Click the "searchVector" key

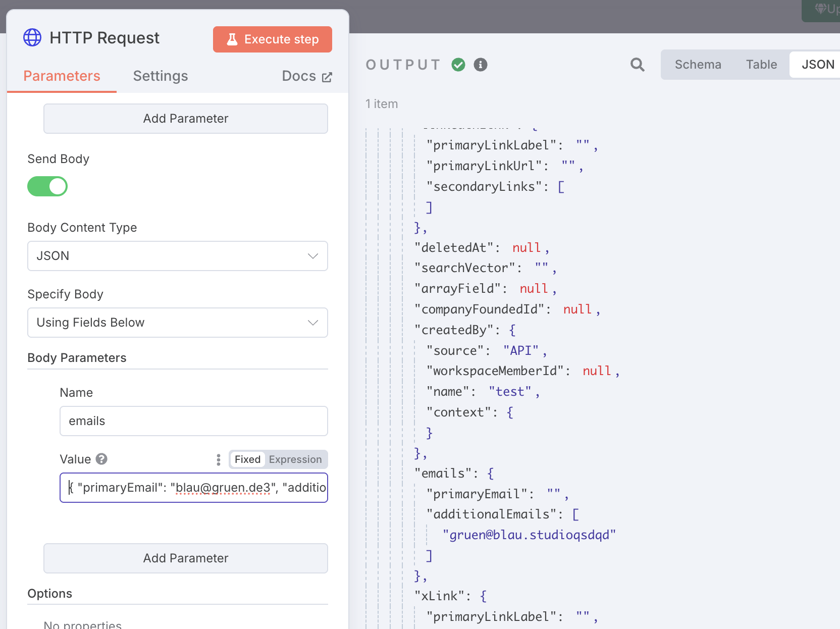click(x=465, y=268)
